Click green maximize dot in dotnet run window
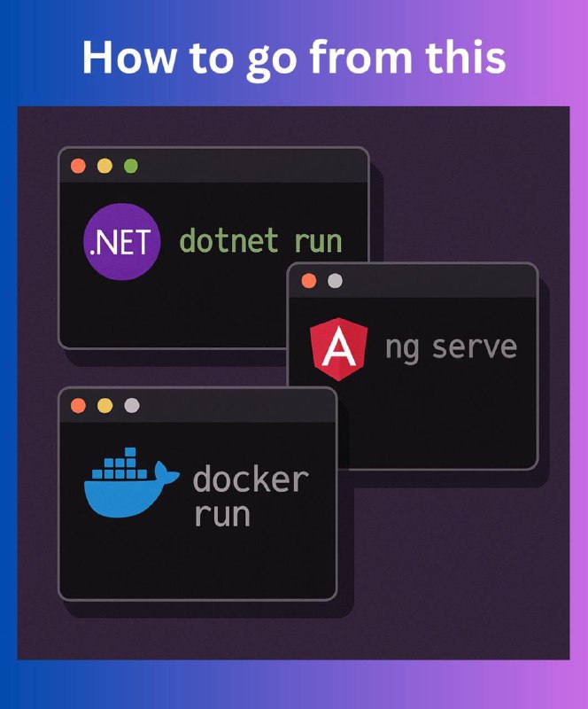The width and height of the screenshot is (588, 709). tap(131, 166)
